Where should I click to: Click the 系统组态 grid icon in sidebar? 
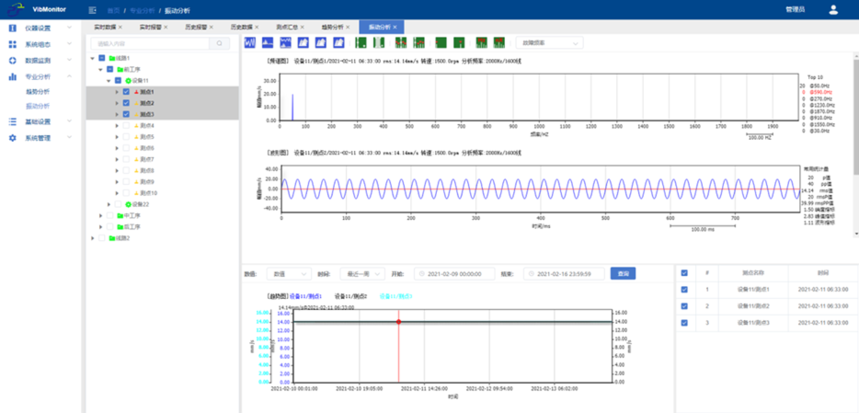[12, 44]
